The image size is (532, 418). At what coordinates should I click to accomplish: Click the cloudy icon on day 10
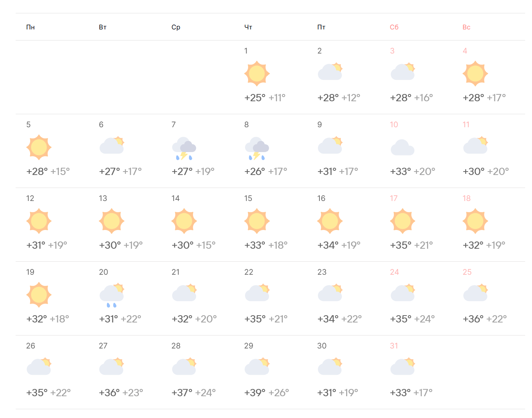pos(402,147)
